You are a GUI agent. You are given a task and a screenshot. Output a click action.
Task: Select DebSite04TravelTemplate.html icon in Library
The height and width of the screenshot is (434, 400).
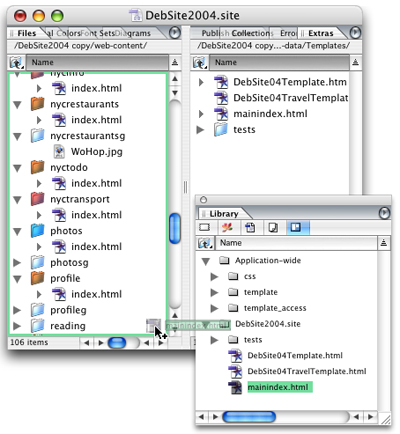click(x=235, y=371)
